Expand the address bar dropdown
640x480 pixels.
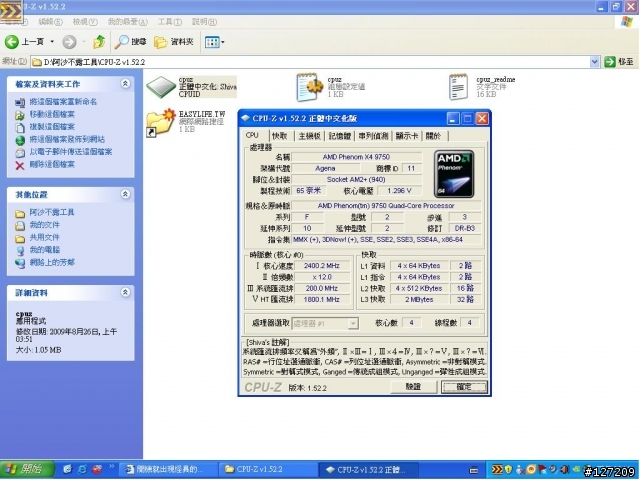pyautogui.click(x=594, y=62)
